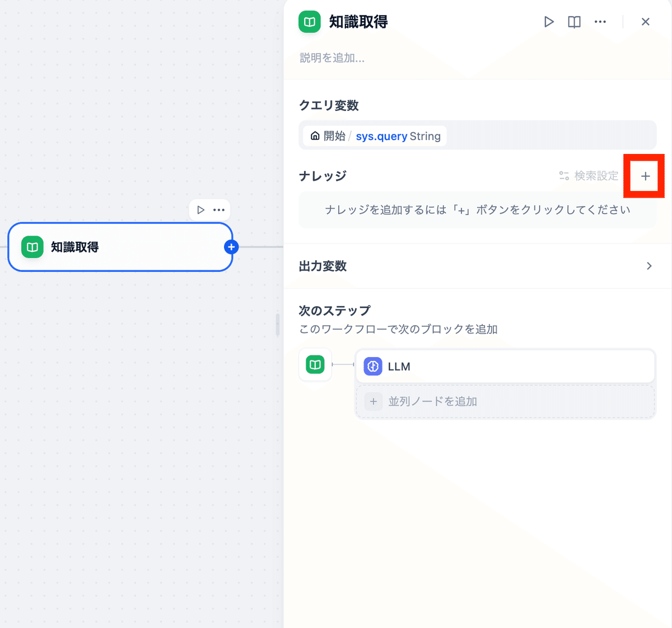Open the canvas node three-dot menu

pyautogui.click(x=219, y=210)
